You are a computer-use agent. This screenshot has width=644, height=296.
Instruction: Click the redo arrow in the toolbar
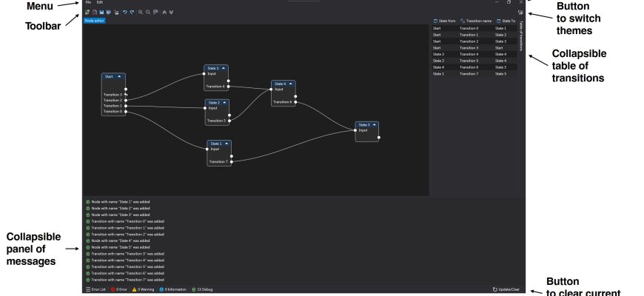133,13
